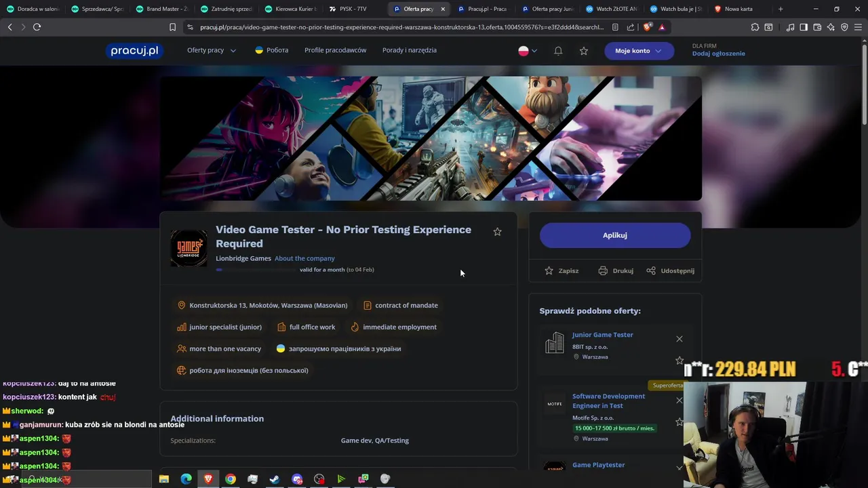Reload the page
Viewport: 868px width, 488px height.
[x=37, y=27]
